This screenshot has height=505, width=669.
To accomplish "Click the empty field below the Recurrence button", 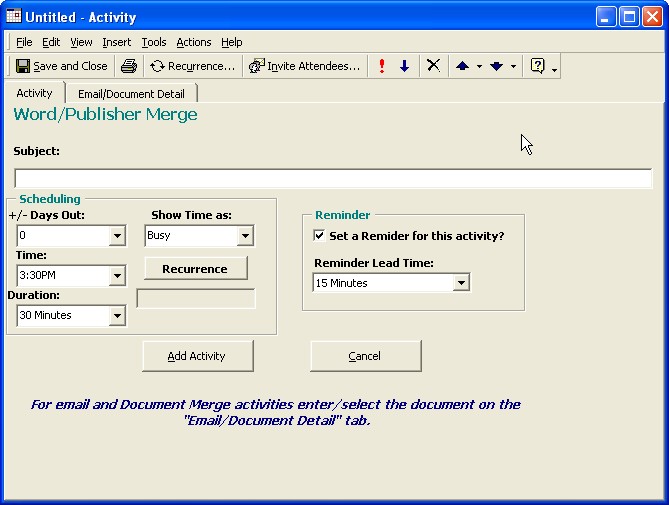I will 196,299.
